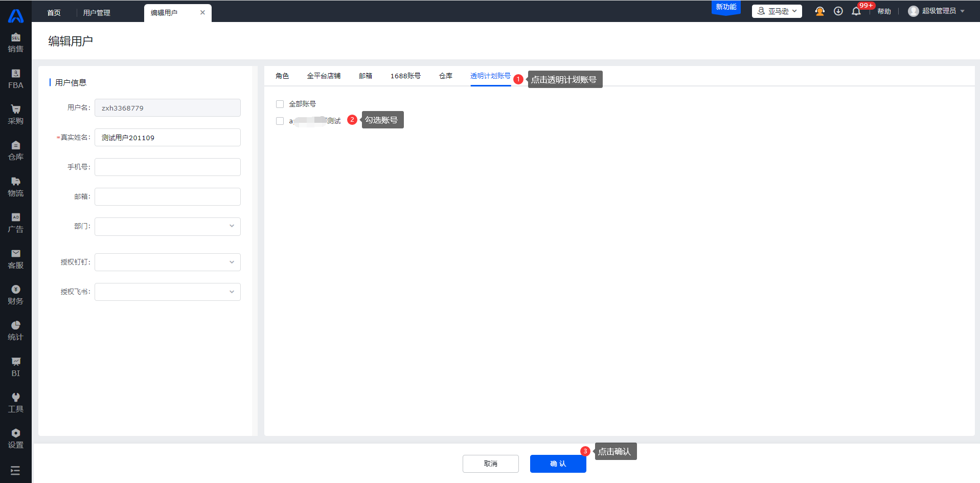
Task: Check the 全部账号 checkbox
Action: coord(280,104)
